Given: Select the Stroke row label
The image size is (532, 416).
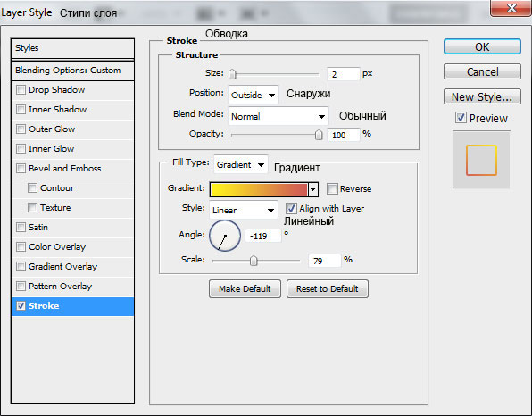Looking at the screenshot, I should point(44,306).
